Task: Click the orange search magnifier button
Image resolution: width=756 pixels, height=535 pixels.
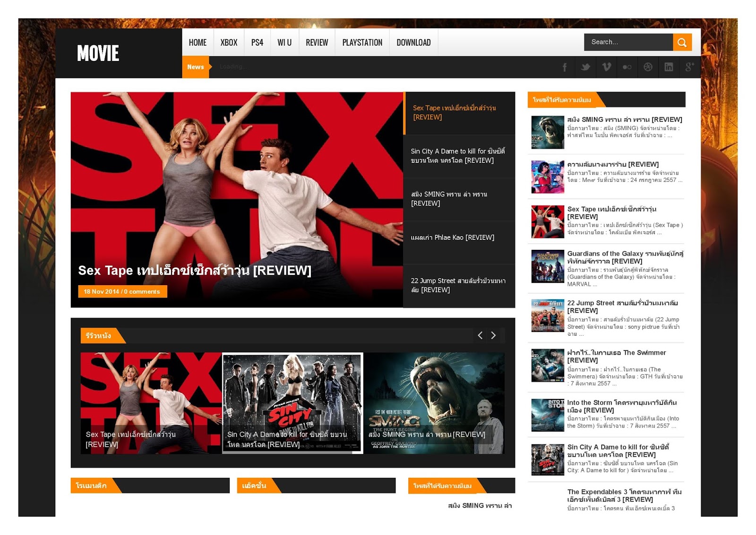Action: [x=682, y=42]
